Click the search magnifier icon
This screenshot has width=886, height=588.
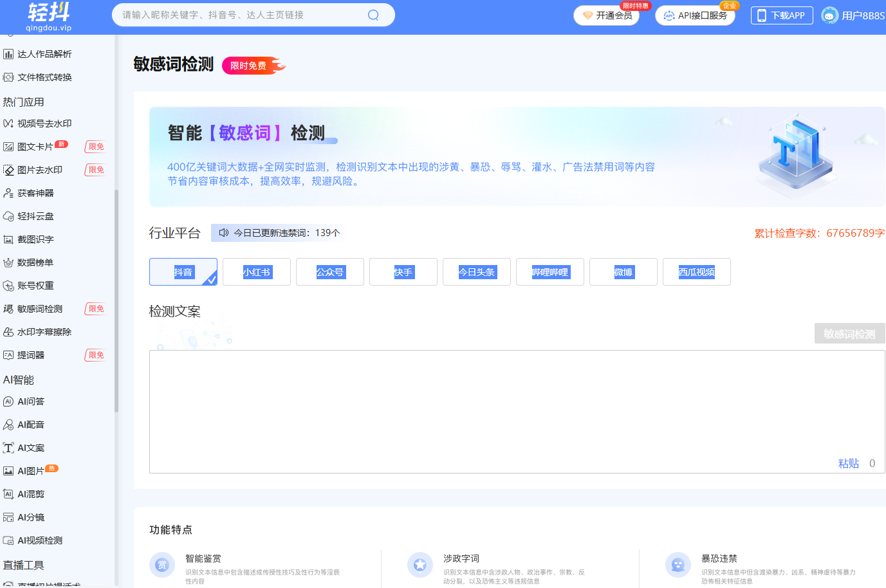[x=373, y=15]
